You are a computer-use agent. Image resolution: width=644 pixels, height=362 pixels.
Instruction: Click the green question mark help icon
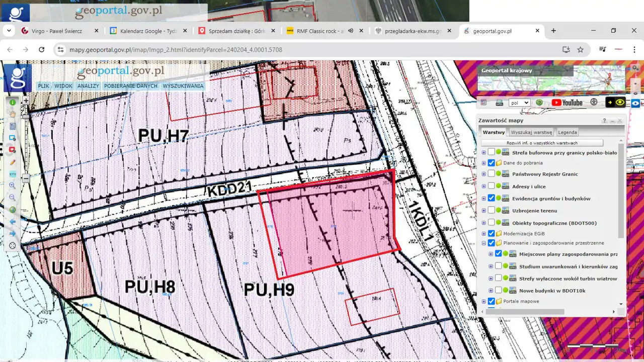click(x=539, y=103)
